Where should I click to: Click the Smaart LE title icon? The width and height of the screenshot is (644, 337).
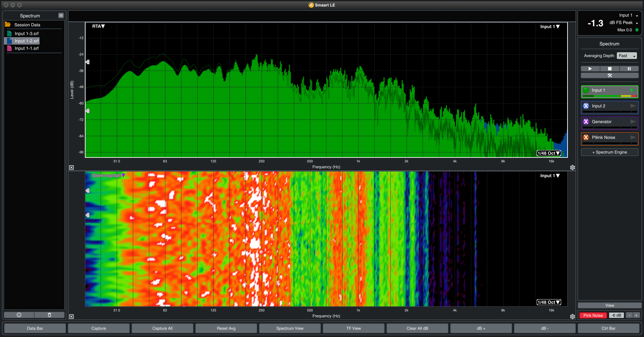click(311, 5)
